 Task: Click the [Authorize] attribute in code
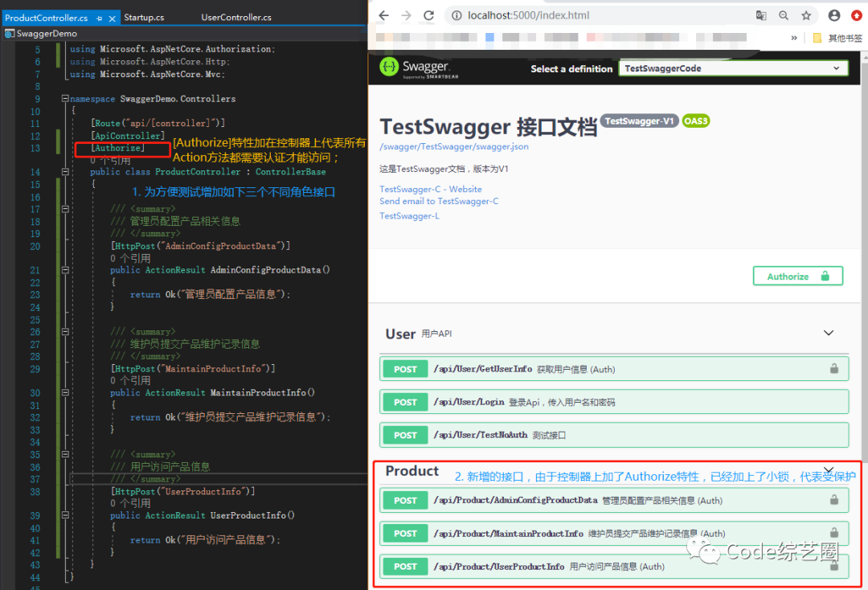tap(118, 148)
